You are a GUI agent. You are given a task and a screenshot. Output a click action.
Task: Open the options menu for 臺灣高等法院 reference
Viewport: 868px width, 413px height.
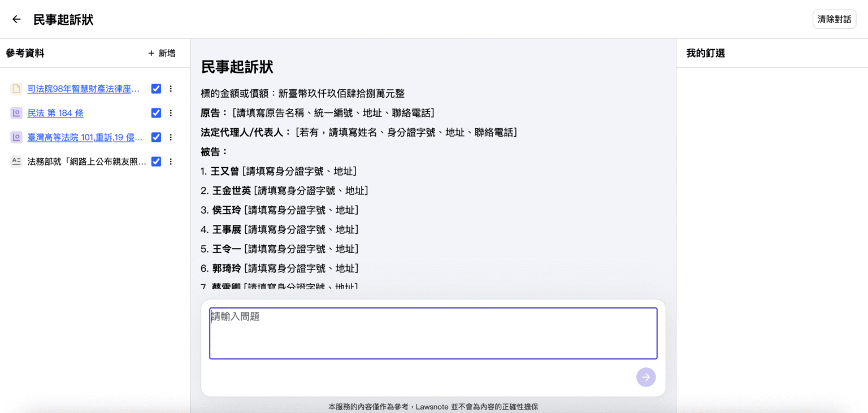(x=171, y=137)
